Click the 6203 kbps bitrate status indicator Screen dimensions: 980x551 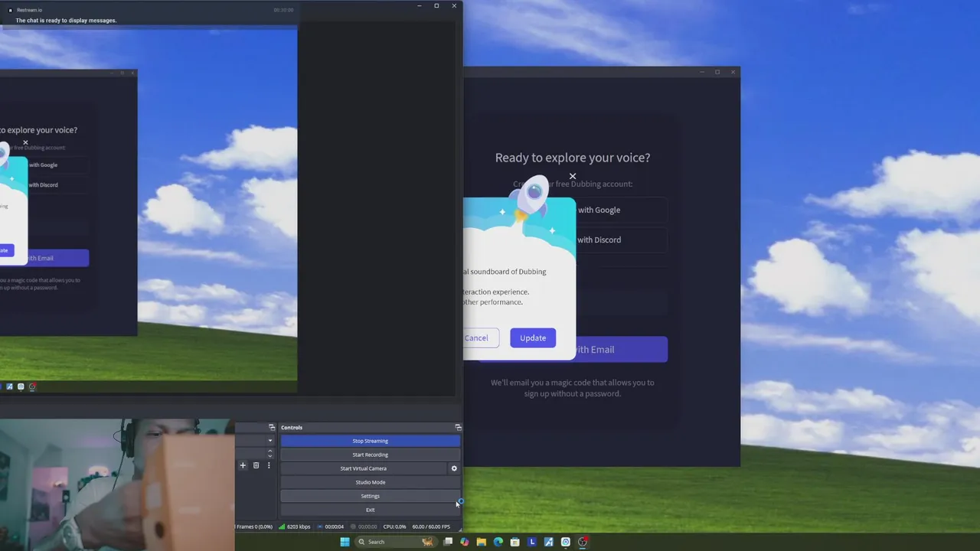point(295,527)
